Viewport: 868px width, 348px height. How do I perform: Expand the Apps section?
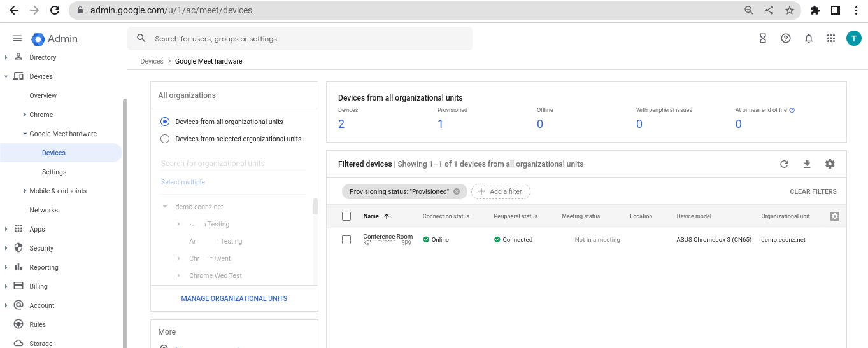[x=6, y=229]
